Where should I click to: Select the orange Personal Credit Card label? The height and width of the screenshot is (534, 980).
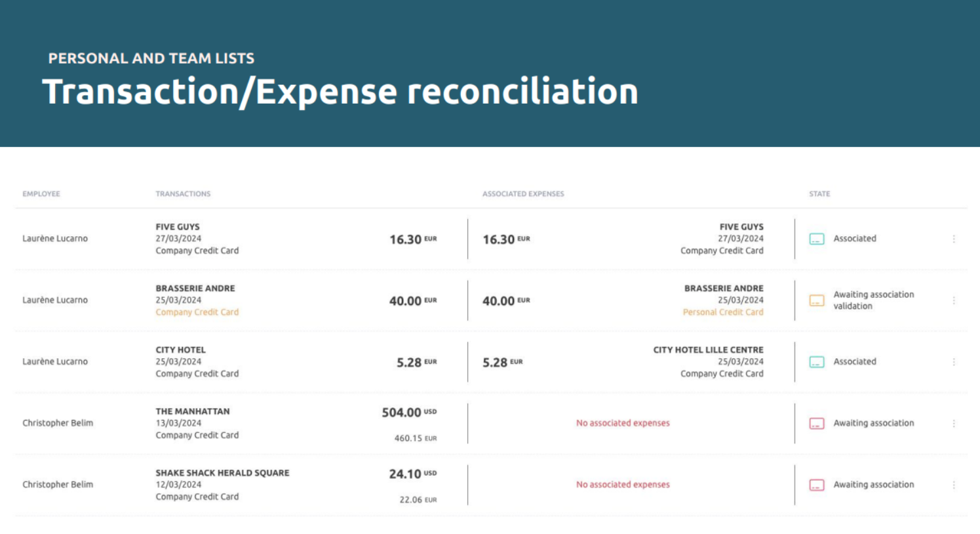point(723,312)
